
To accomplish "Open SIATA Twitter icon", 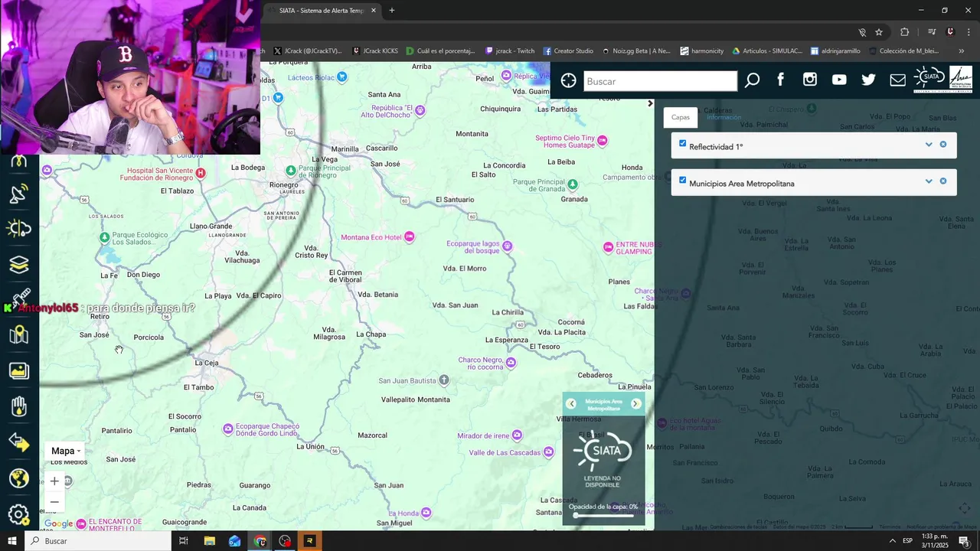I will pyautogui.click(x=868, y=80).
